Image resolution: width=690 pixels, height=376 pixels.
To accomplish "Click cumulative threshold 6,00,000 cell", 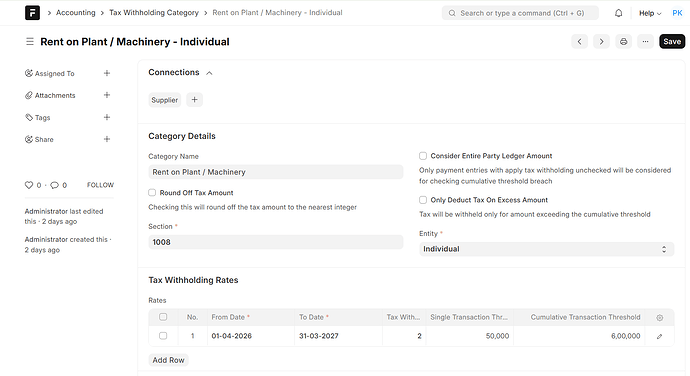I will coord(579,336).
